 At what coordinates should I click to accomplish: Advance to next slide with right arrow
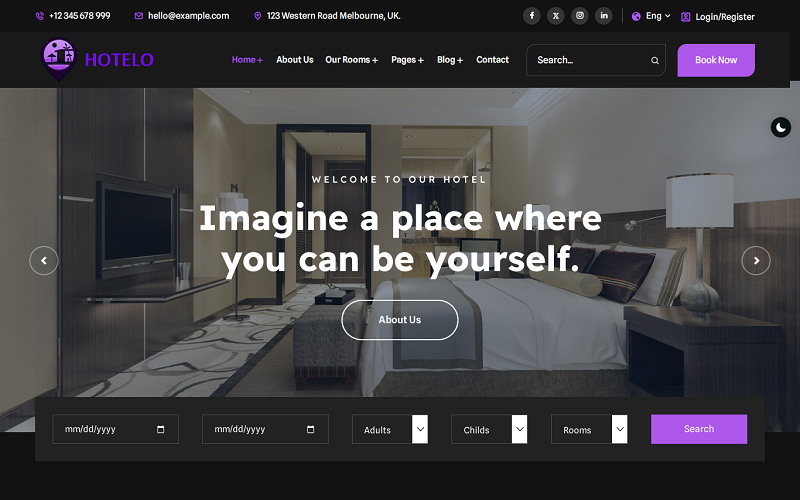756,261
